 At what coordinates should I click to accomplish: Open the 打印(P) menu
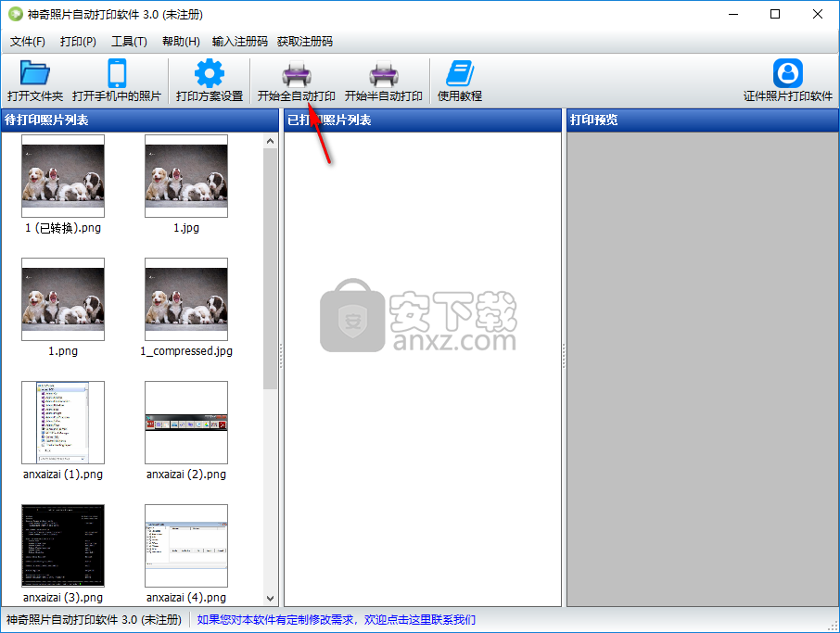click(78, 42)
